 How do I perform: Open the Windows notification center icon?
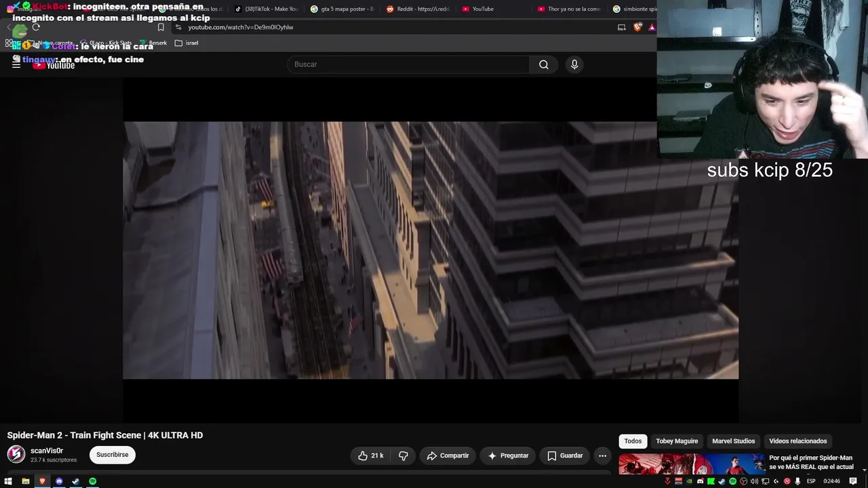coord(853,481)
